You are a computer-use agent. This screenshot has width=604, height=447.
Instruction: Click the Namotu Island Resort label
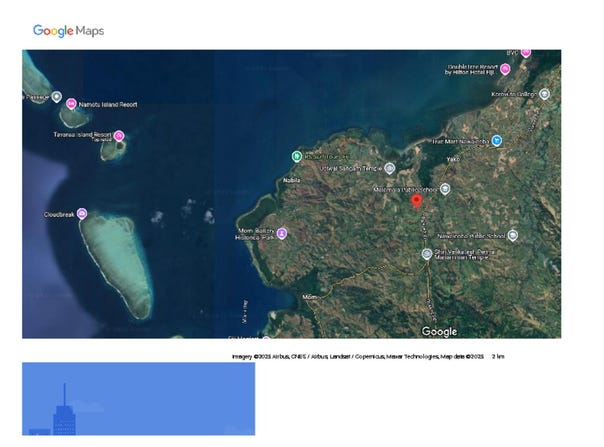tap(108, 104)
